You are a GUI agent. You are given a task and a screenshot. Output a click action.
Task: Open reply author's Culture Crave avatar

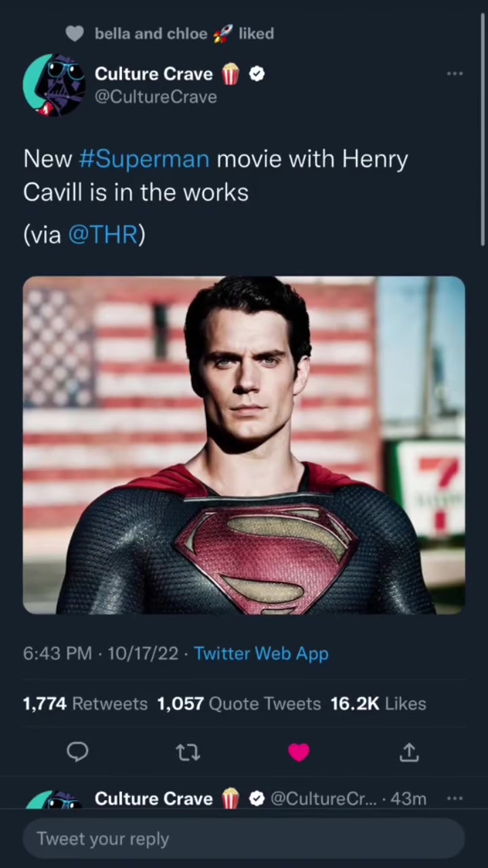(54, 800)
